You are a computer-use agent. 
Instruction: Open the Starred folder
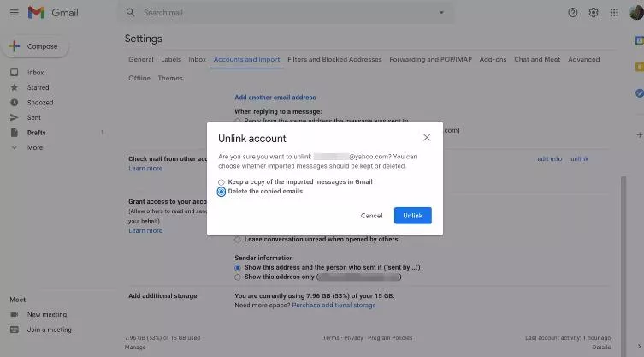(x=38, y=87)
